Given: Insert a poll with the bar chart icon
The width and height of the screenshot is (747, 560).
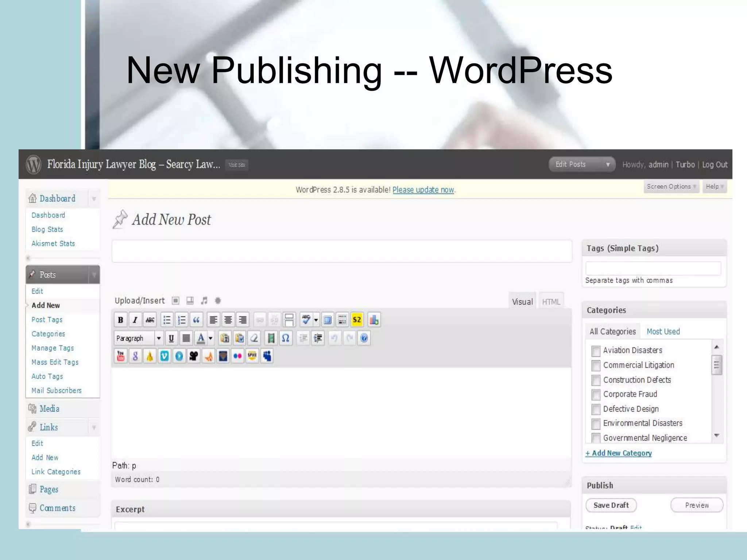Looking at the screenshot, I should tap(374, 320).
